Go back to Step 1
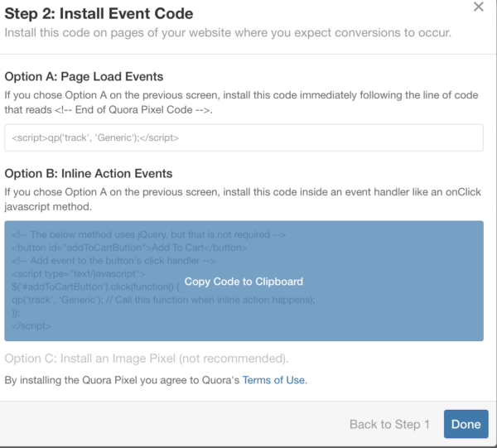Viewport: 497px width, 448px height. click(x=389, y=424)
